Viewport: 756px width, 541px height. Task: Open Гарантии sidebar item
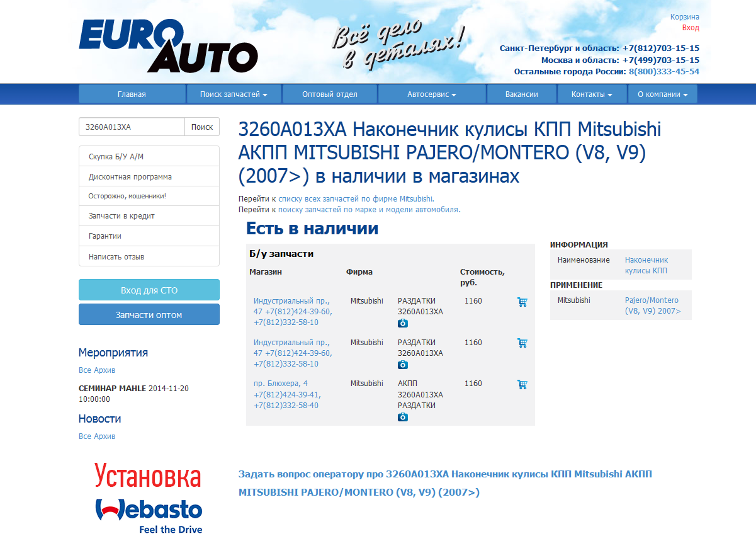point(149,236)
